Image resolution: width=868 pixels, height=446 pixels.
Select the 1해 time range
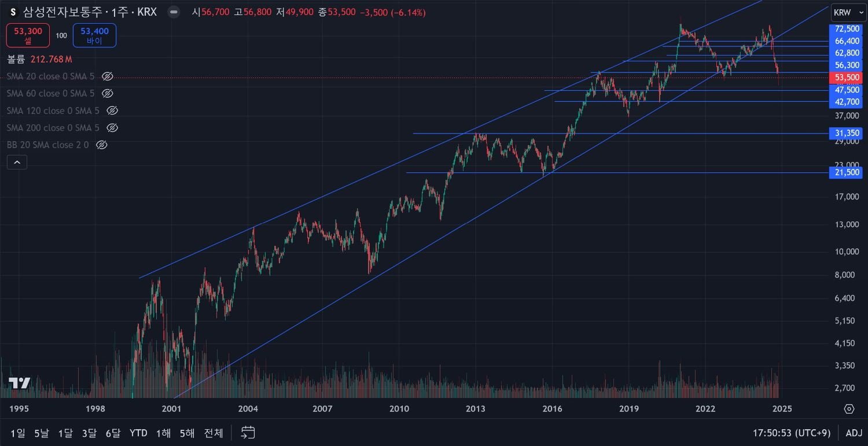[163, 433]
